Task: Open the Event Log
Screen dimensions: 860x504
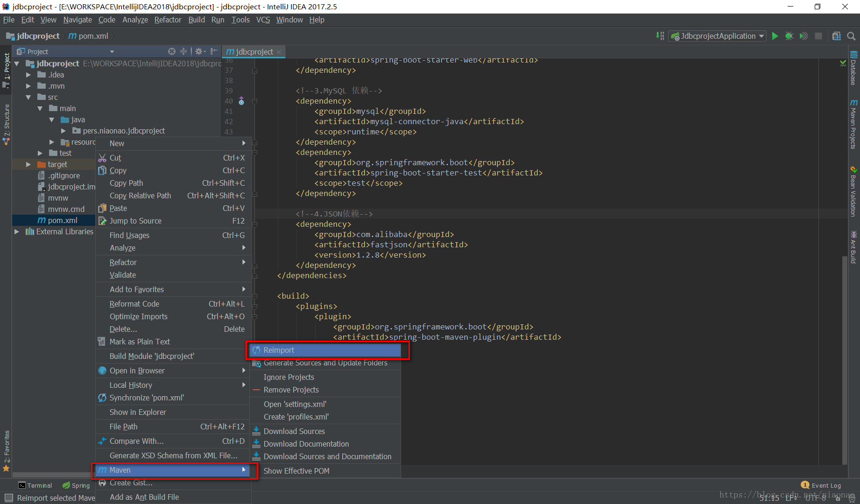Action: point(821,485)
